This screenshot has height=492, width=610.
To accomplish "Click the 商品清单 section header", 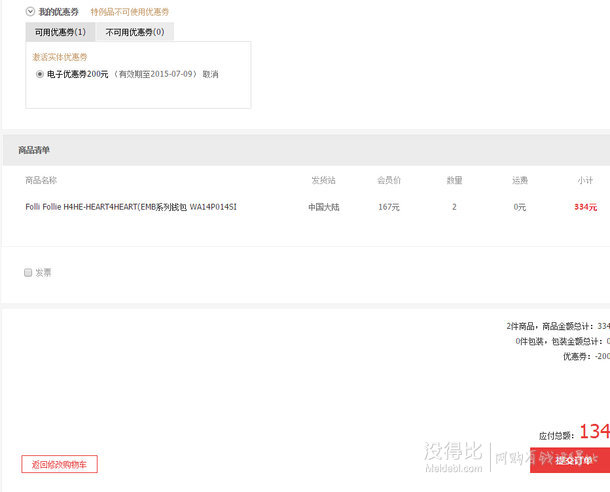I will pyautogui.click(x=34, y=150).
